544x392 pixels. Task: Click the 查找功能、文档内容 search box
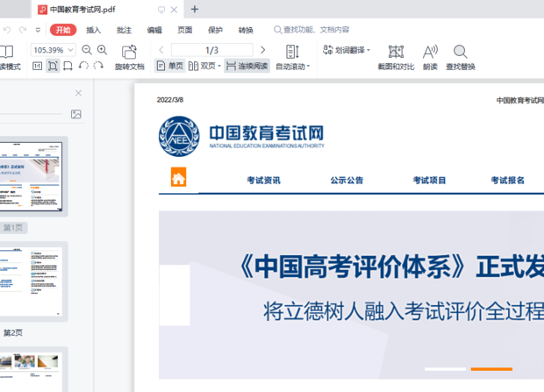coord(311,30)
